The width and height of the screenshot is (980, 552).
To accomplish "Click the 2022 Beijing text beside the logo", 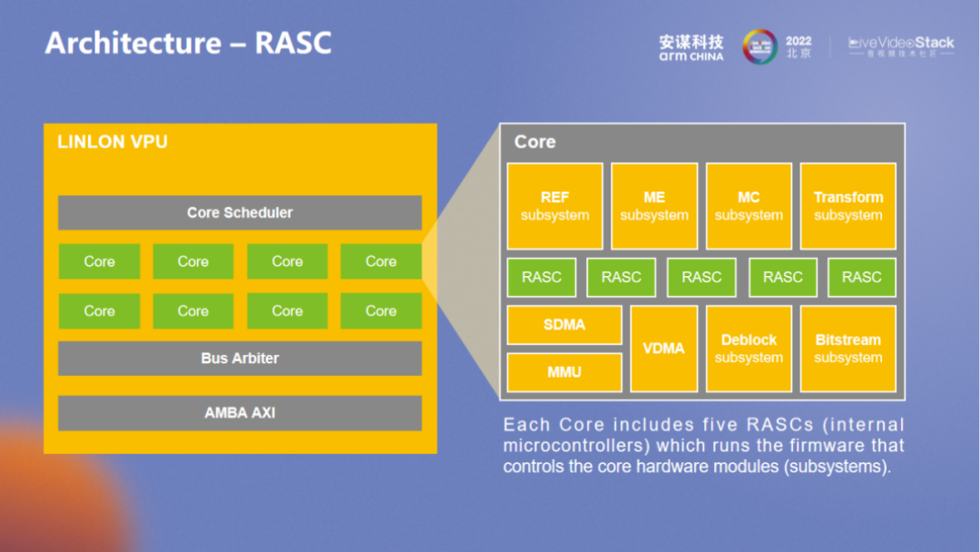I will pos(799,47).
